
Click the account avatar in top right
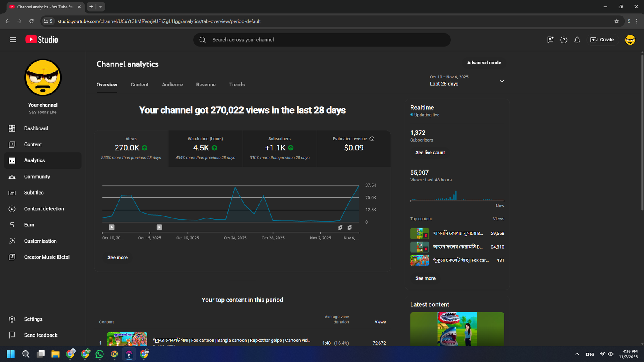click(x=630, y=40)
